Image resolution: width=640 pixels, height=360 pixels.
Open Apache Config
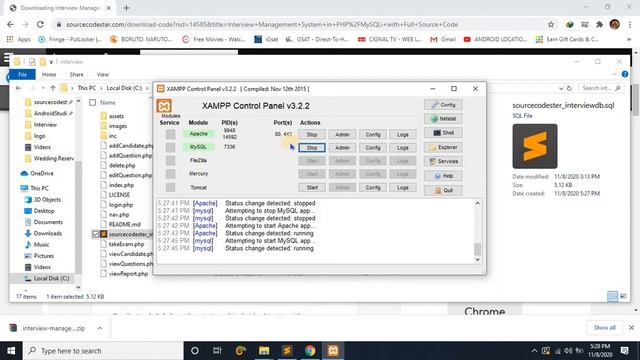[x=373, y=134]
